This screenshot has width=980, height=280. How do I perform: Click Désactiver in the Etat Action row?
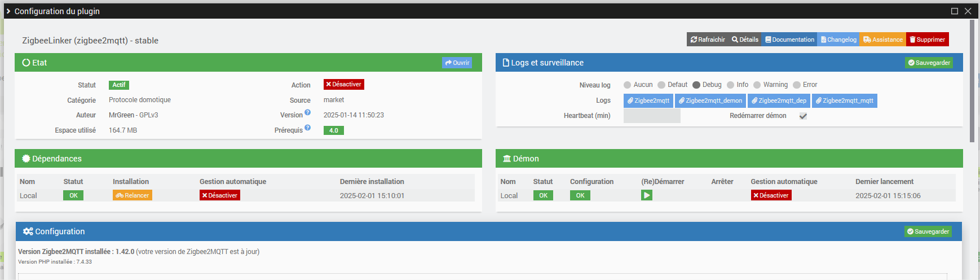[x=344, y=85]
